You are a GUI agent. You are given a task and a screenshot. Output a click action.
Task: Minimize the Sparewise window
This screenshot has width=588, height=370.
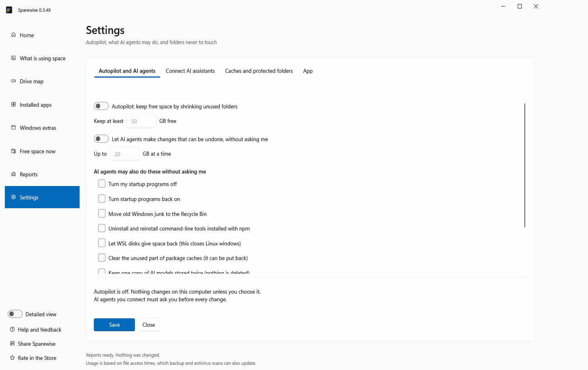click(503, 6)
